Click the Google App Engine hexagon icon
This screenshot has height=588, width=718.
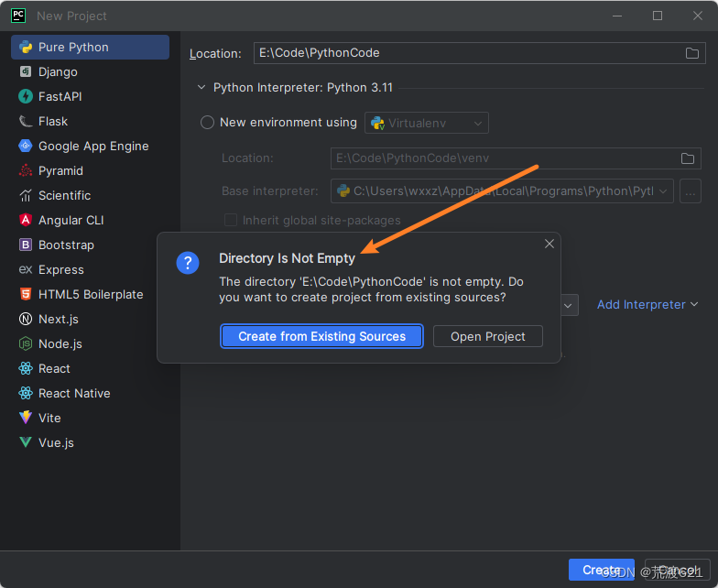click(26, 146)
